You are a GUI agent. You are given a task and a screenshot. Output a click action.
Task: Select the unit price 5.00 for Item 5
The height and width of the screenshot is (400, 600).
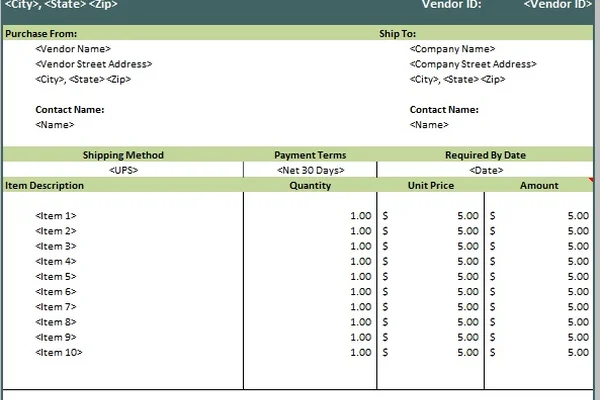pyautogui.click(x=468, y=277)
